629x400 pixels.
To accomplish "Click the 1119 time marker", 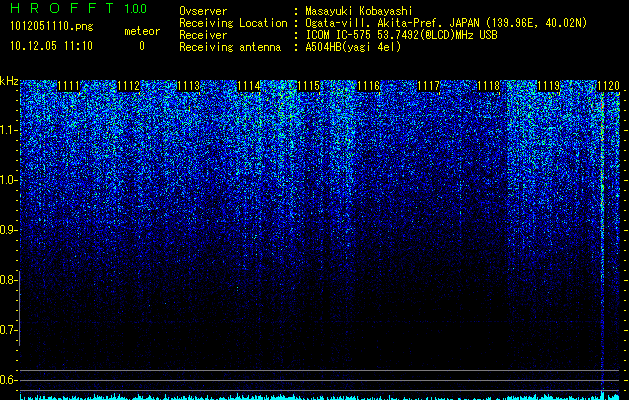I will point(548,86).
